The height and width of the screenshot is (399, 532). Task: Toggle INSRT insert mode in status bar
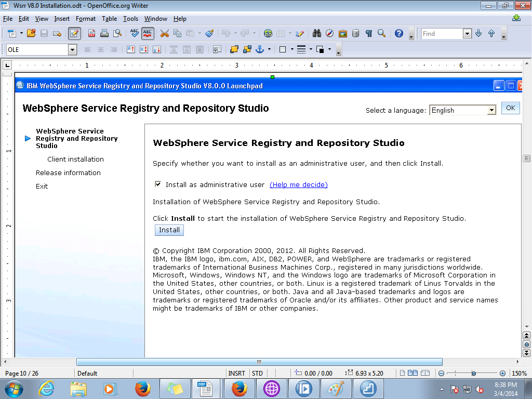pos(236,373)
